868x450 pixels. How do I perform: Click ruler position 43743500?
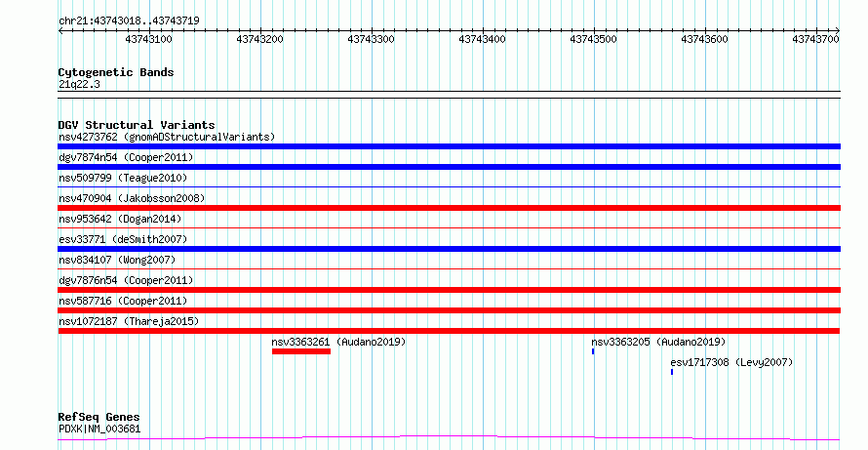593,39
